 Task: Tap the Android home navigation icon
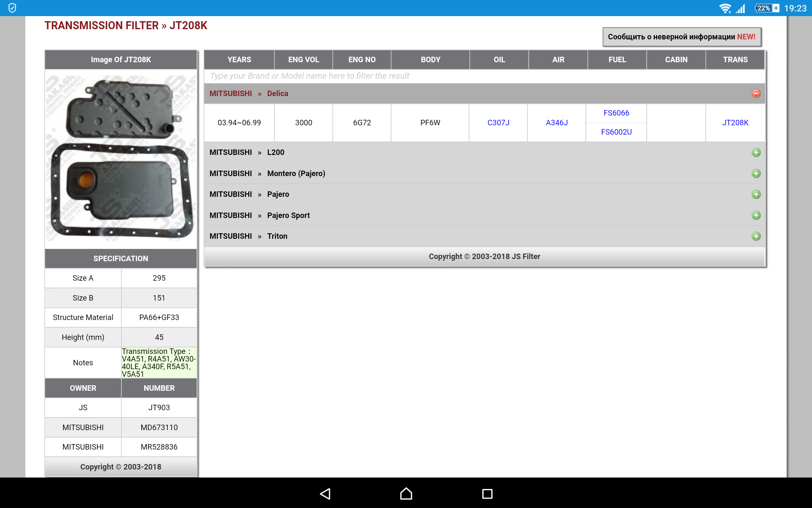406,494
